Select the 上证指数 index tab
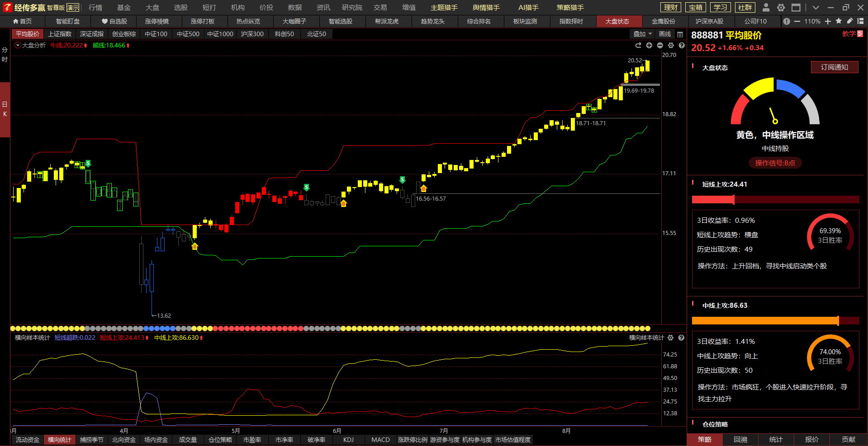The width and height of the screenshot is (868, 446). (60, 34)
